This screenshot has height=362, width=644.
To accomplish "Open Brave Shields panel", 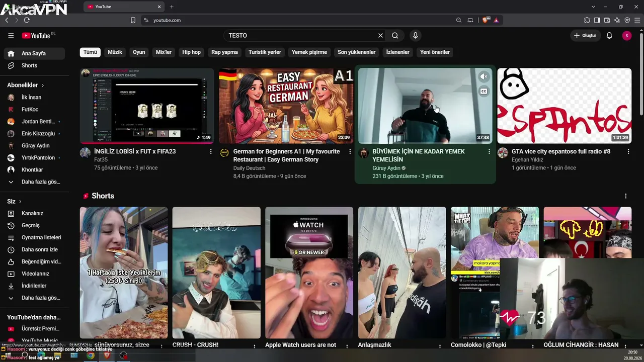I will pyautogui.click(x=485, y=20).
